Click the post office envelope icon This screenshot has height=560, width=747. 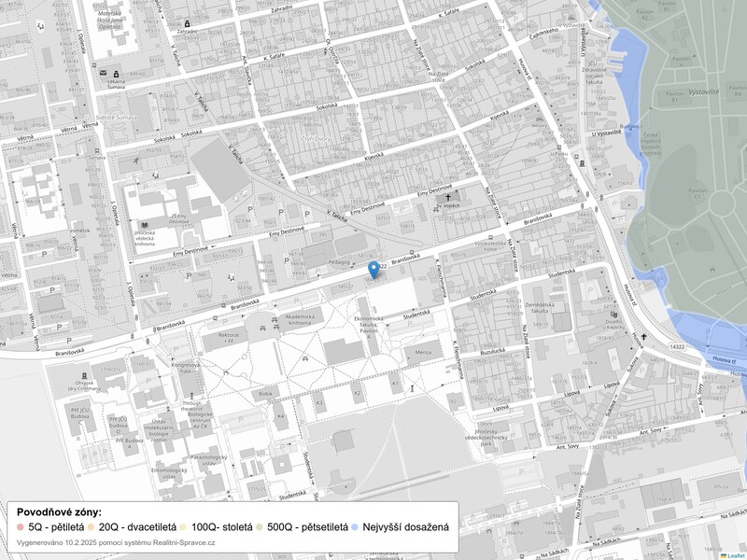(x=103, y=73)
